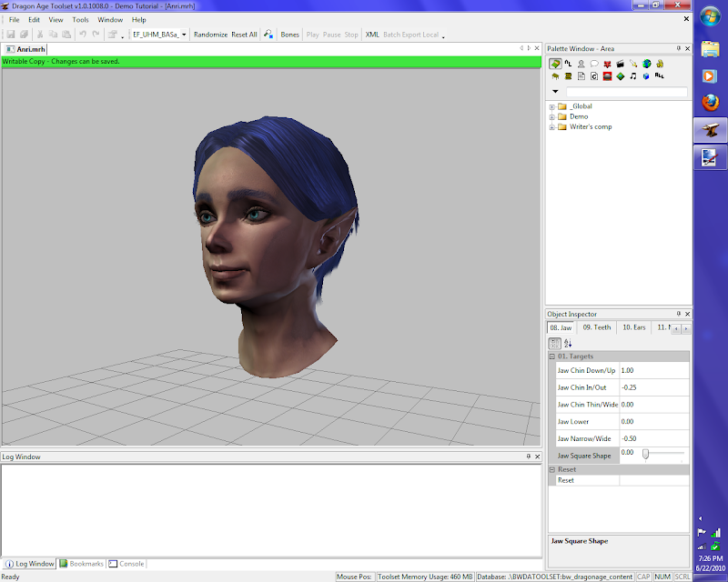The width and height of the screenshot is (728, 582).
Task: Open Firefox from the taskbar
Action: tap(711, 103)
